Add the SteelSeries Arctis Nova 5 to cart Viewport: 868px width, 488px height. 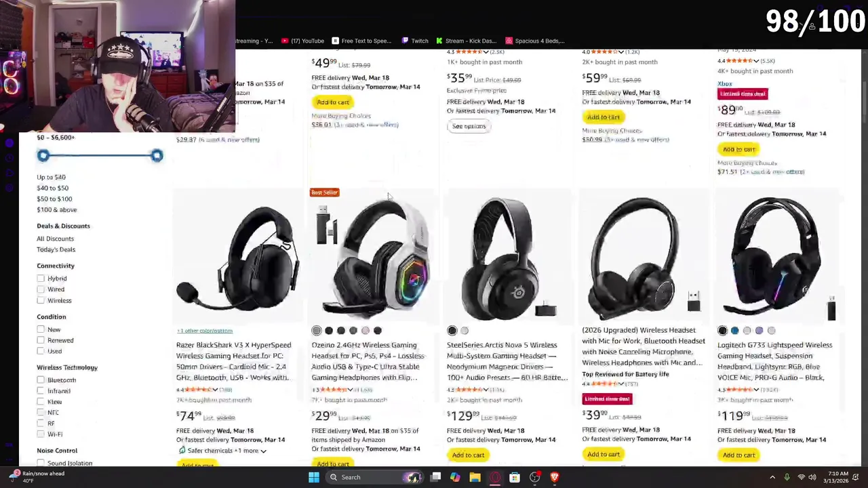pos(468,455)
